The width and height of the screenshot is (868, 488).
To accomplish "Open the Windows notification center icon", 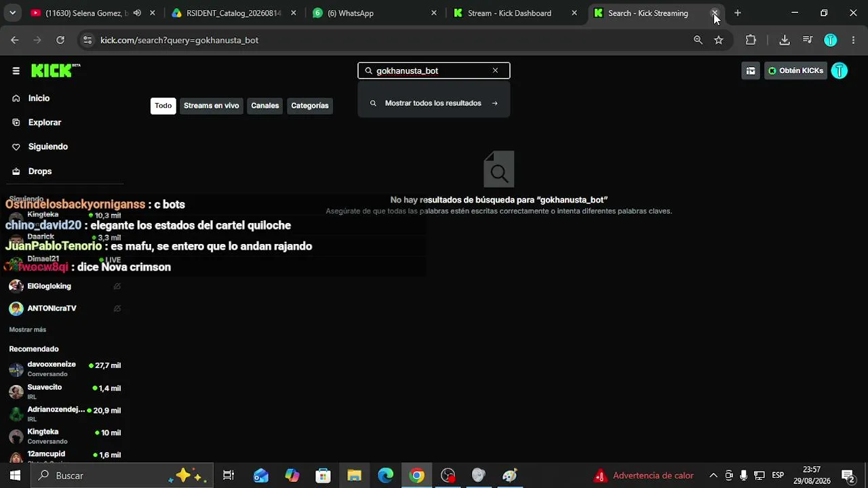I will click(848, 476).
